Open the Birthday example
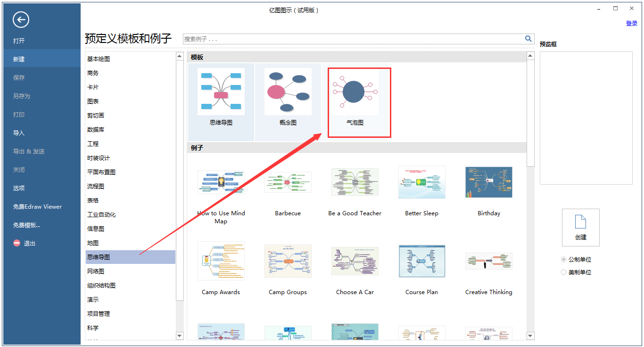Screen dimensions: 644x347 tap(489, 182)
